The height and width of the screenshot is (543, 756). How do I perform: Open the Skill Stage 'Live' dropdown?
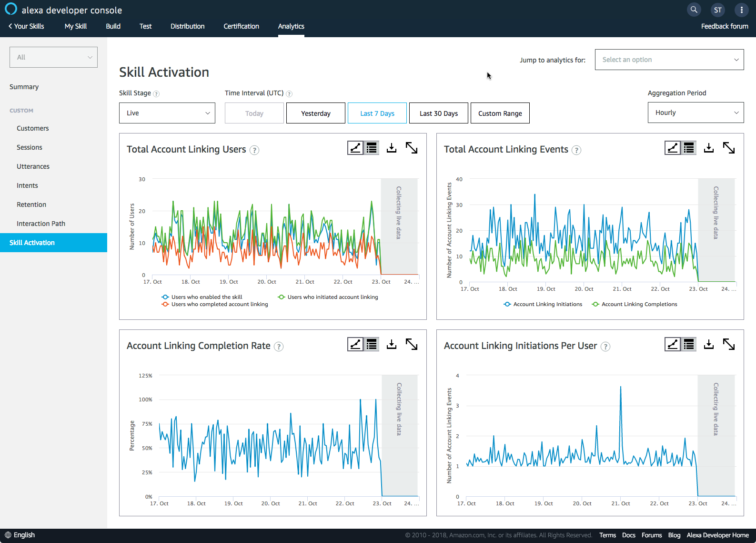(x=167, y=113)
